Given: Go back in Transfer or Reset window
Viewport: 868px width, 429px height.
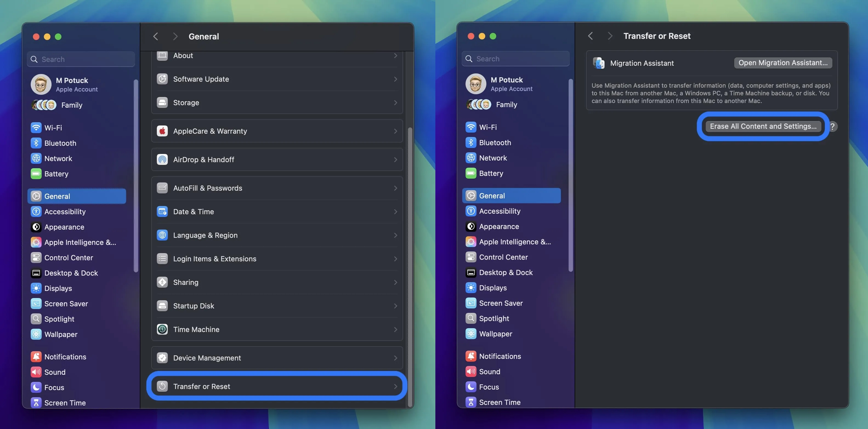Looking at the screenshot, I should [x=590, y=36].
